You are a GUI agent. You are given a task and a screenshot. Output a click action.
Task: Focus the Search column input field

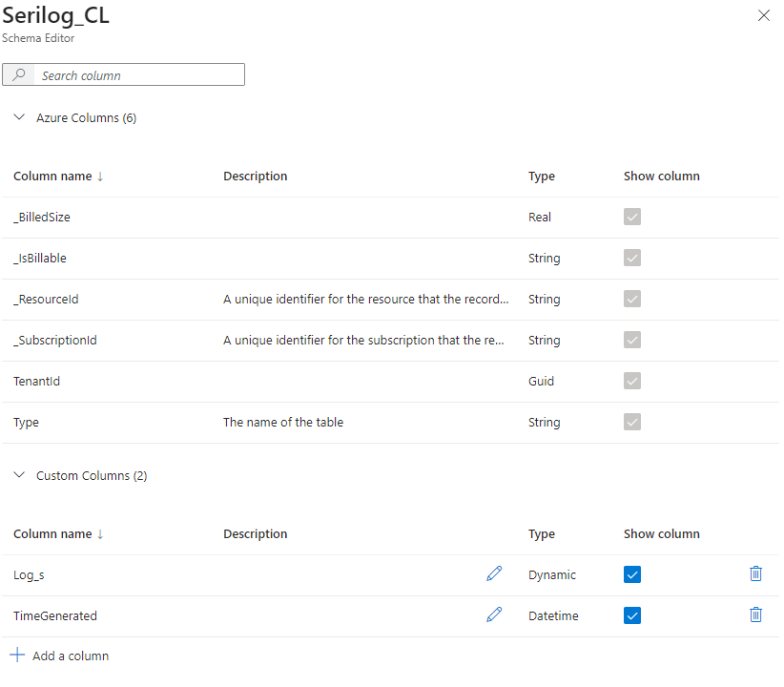coord(123,74)
